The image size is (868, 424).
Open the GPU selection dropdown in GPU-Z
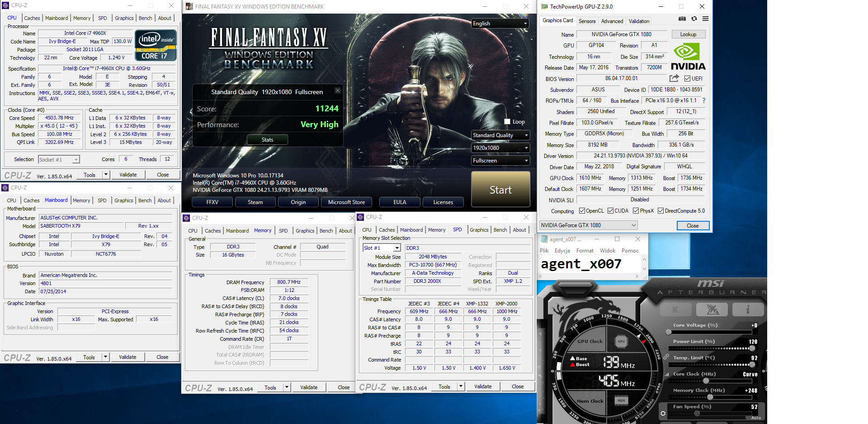[589, 225]
